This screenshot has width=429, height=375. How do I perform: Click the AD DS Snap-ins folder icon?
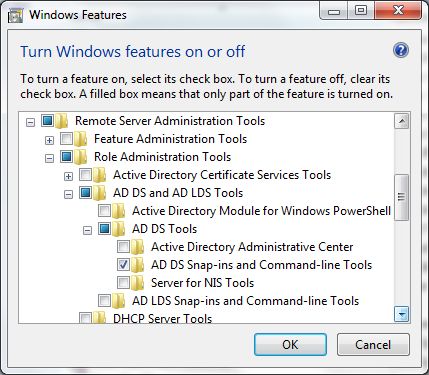pyautogui.click(x=138, y=265)
